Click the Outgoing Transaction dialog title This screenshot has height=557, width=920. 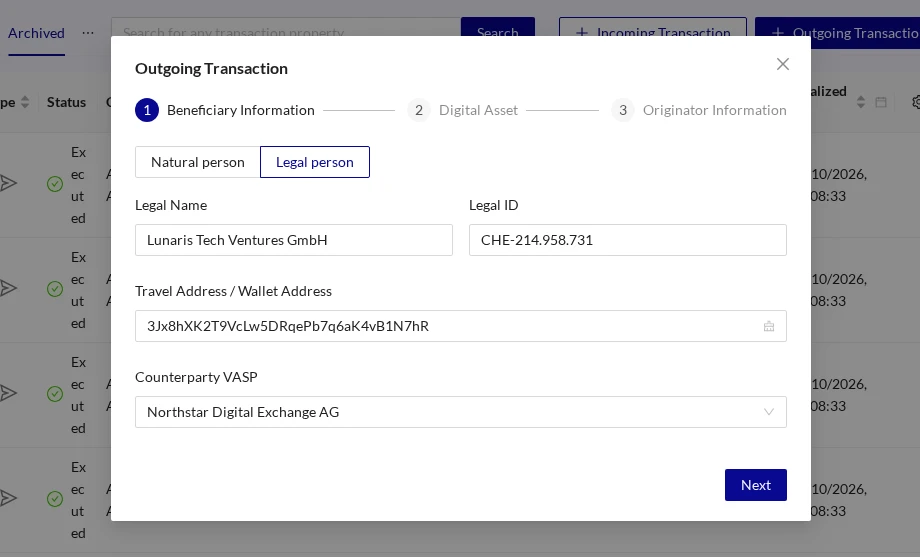[x=211, y=69]
